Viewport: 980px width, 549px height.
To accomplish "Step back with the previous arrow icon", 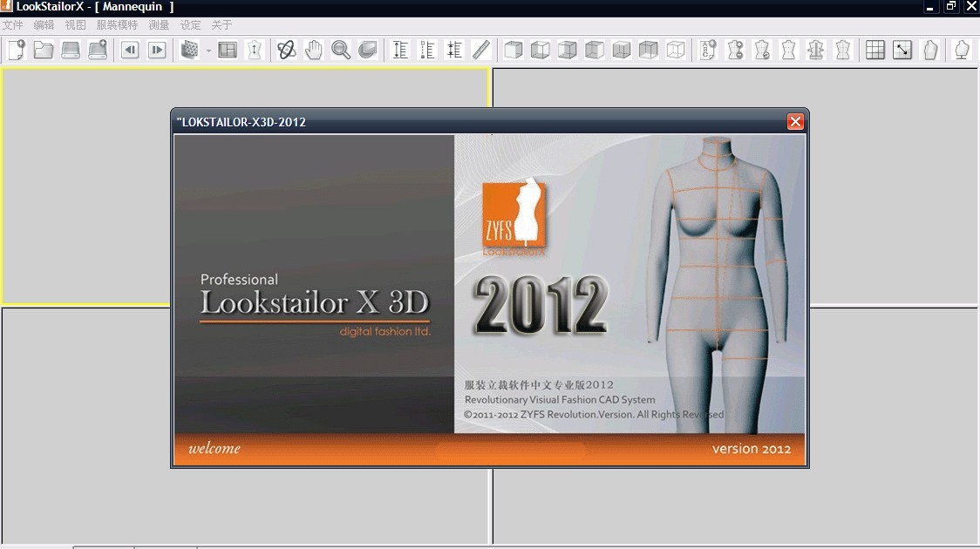I will point(130,50).
